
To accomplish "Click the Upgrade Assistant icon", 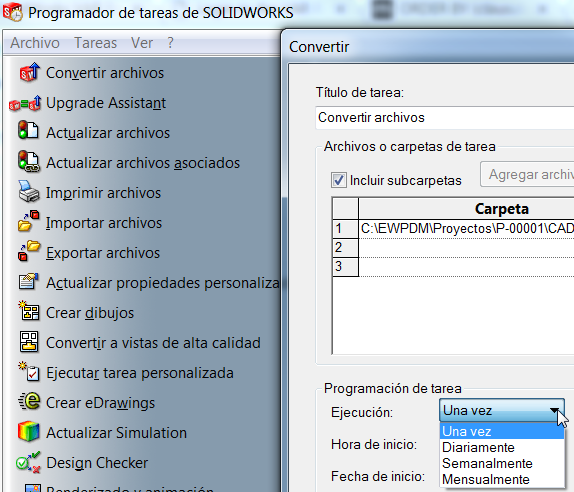I will point(25,103).
